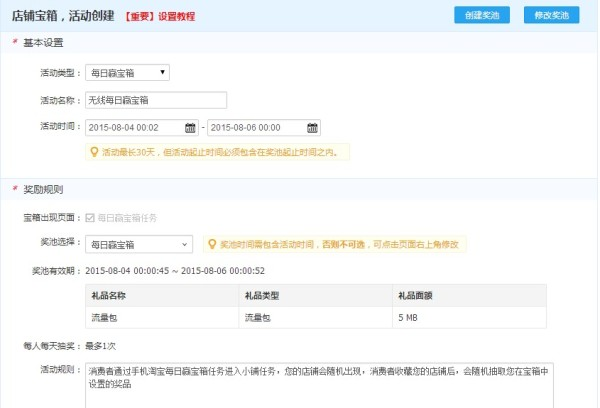Click the 基本设置 section heading
Viewport: 600px width, 408px height.
pyautogui.click(x=43, y=42)
